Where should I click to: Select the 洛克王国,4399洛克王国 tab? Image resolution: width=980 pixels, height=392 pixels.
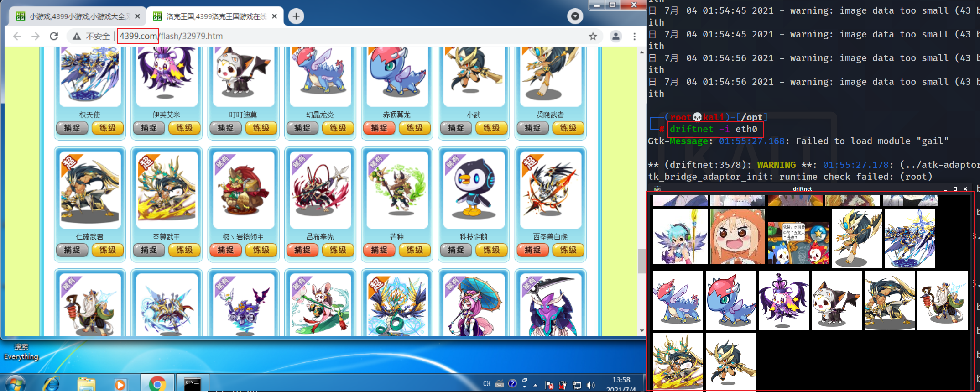[214, 16]
